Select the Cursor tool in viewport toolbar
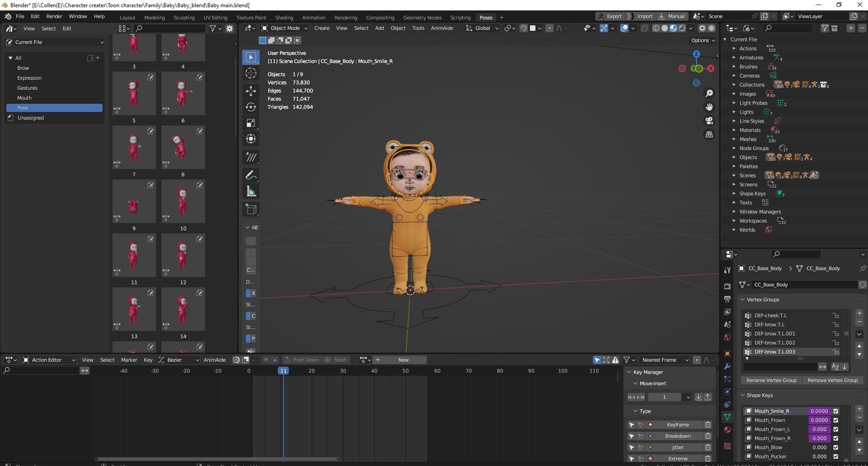 (x=251, y=73)
